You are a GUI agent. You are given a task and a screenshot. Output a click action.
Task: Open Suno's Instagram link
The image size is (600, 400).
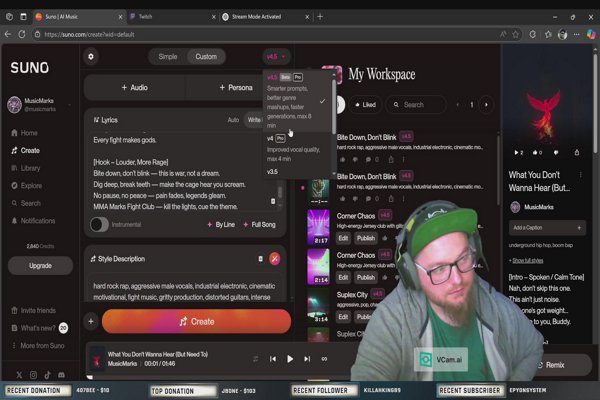pos(33,375)
